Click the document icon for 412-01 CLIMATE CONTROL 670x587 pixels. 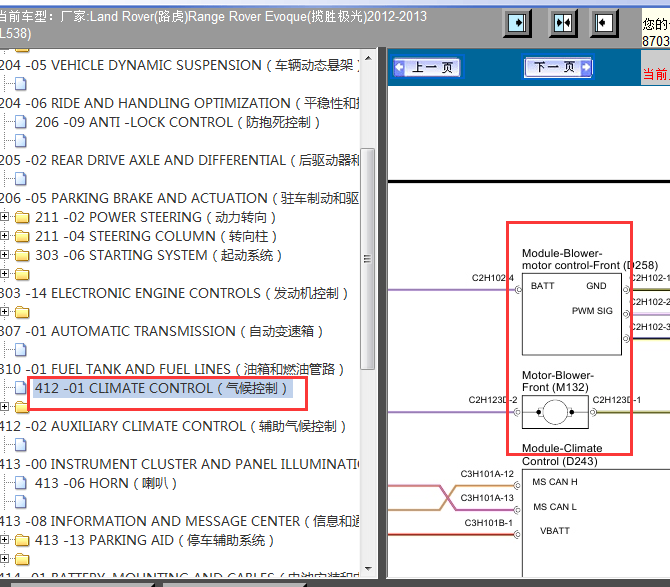click(x=21, y=388)
